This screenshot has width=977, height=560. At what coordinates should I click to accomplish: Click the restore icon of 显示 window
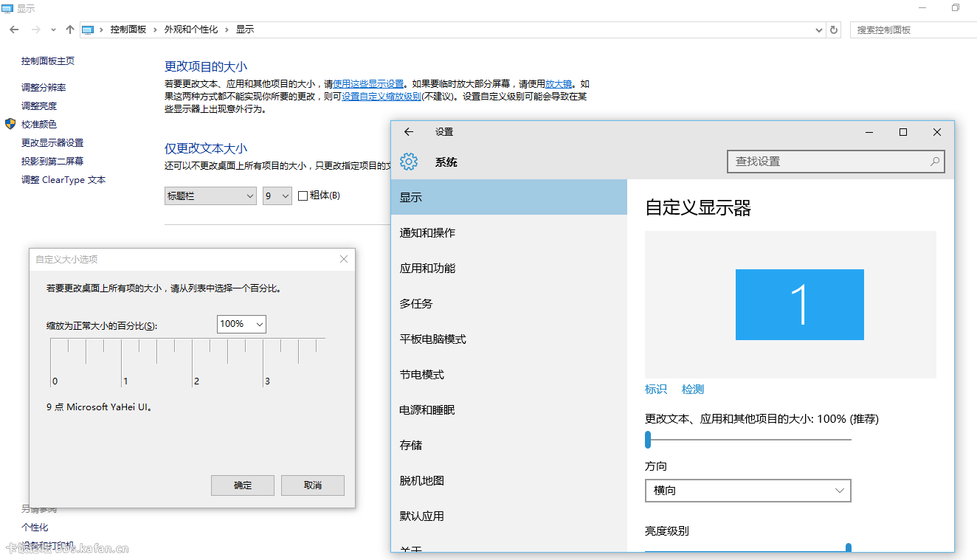point(956,7)
